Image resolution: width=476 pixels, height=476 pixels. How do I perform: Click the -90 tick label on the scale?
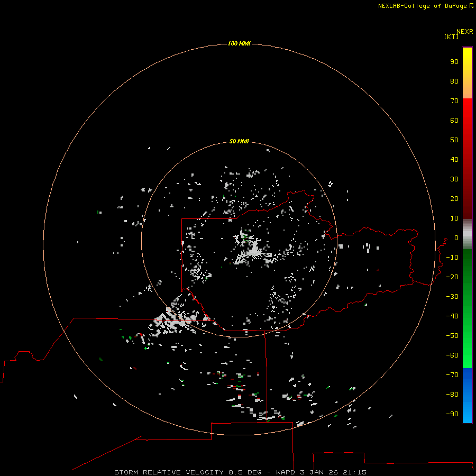tap(452, 414)
